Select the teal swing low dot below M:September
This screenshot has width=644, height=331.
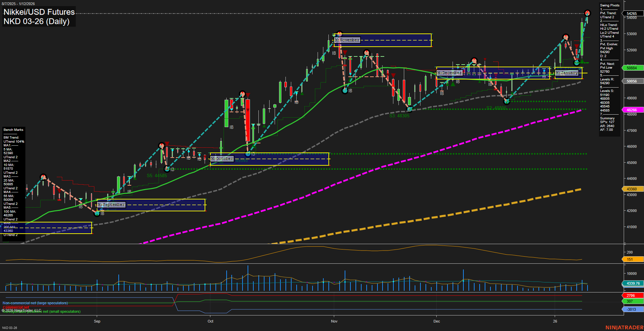click(x=97, y=213)
